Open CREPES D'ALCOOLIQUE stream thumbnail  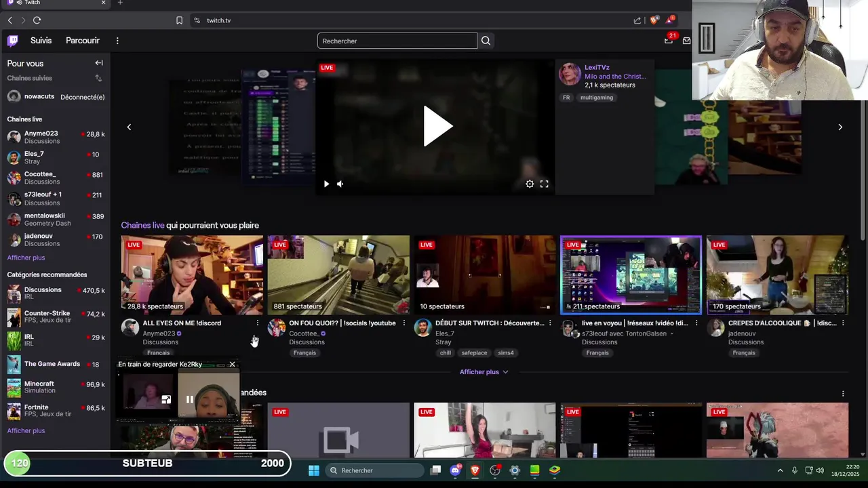coord(777,275)
